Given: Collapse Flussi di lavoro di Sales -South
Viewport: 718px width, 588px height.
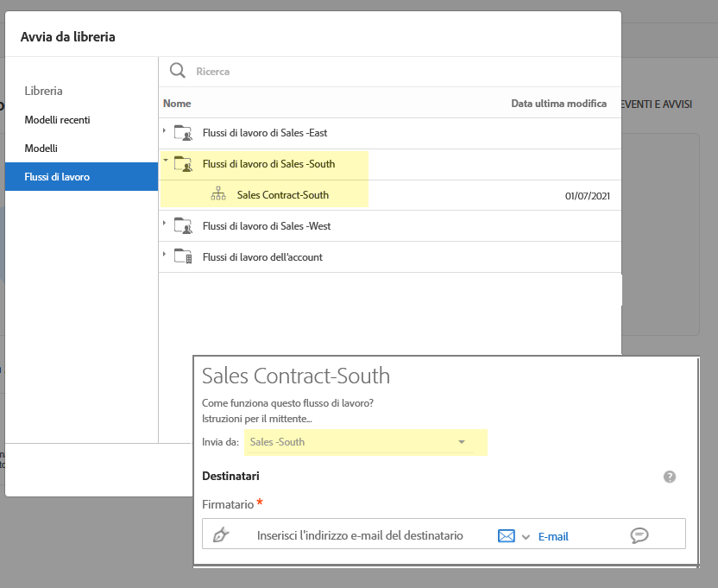Looking at the screenshot, I should pos(165,161).
